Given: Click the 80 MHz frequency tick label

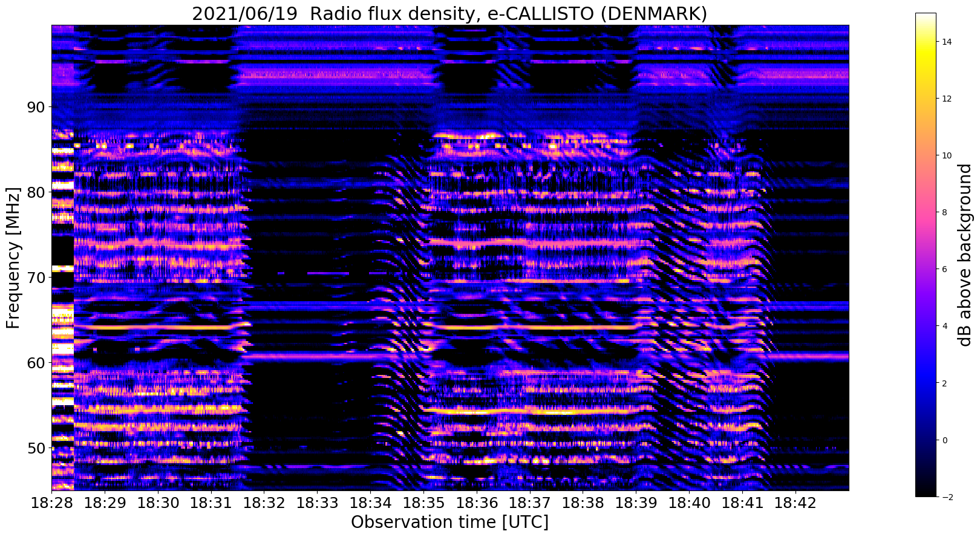Looking at the screenshot, I should pos(35,192).
